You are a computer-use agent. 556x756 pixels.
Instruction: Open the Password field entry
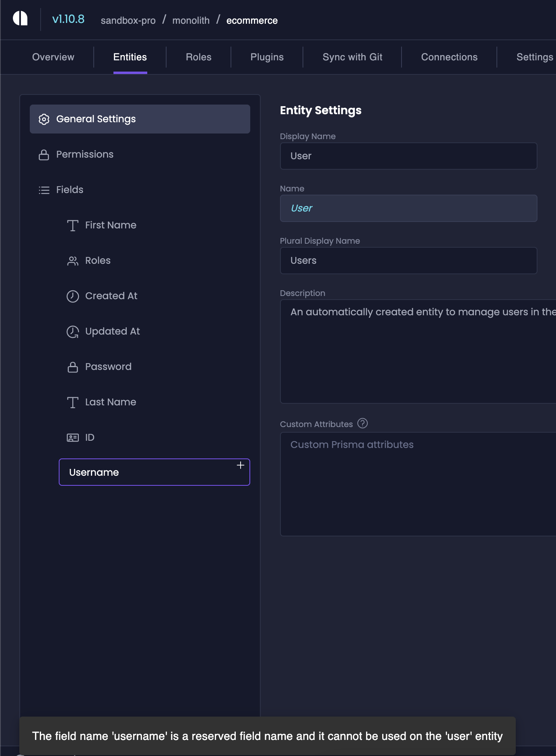click(x=108, y=367)
